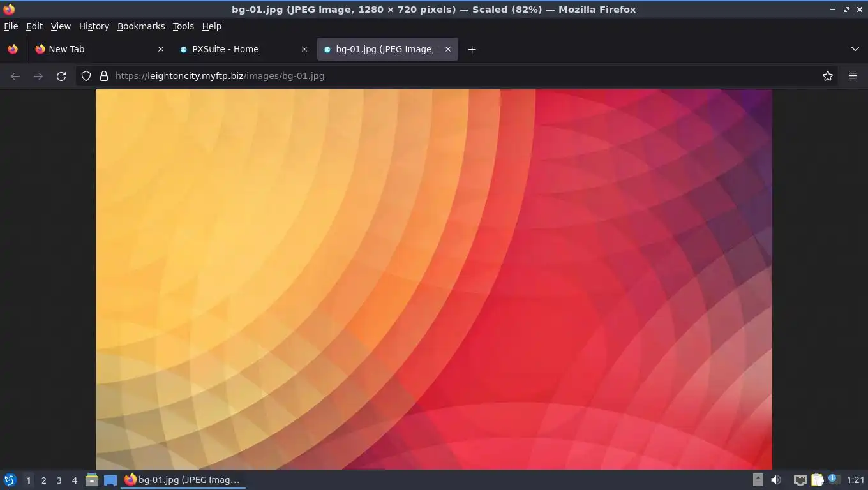This screenshot has height=490, width=868.
Task: Reload the current page
Action: (x=61, y=76)
